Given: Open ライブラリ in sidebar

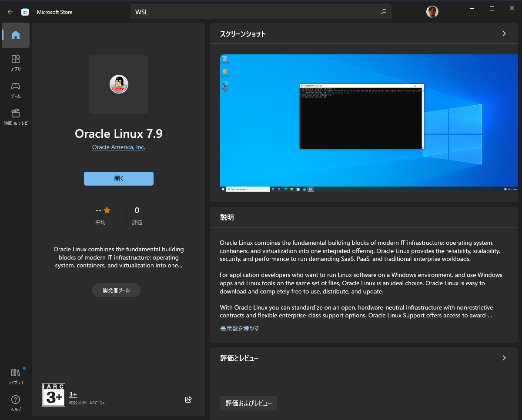Looking at the screenshot, I should pyautogui.click(x=16, y=376).
